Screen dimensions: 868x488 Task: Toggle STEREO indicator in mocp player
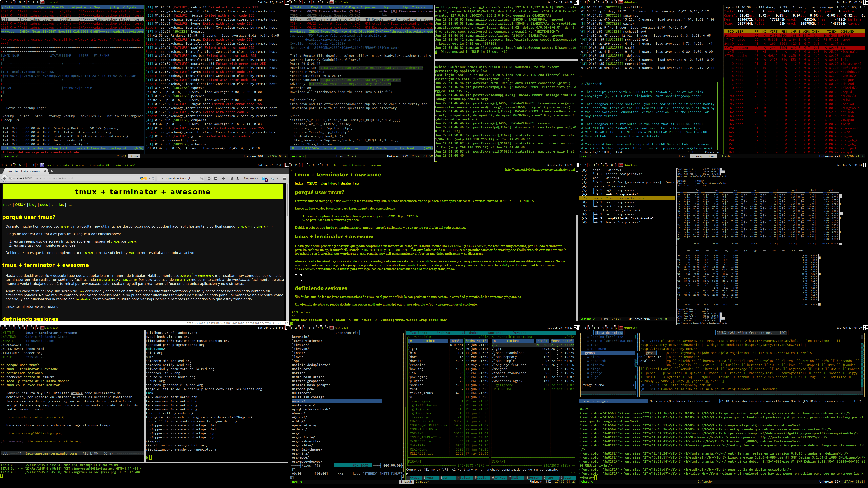(x=371, y=474)
